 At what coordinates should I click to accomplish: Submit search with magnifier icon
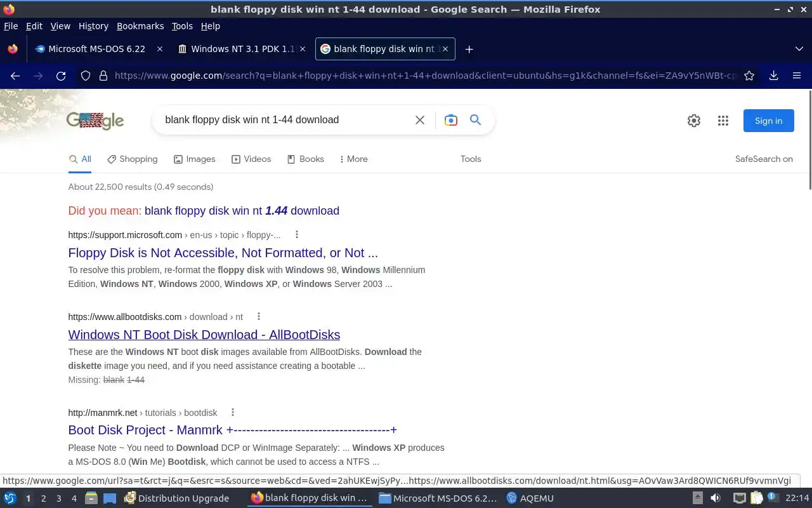tap(475, 119)
